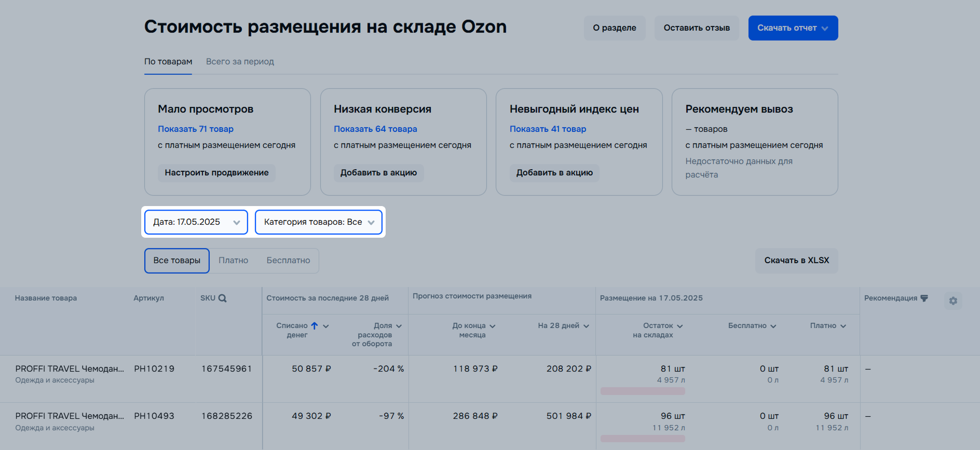980x450 pixels.
Task: Click the 118 973 ₽ forecast value
Action: (x=475, y=369)
